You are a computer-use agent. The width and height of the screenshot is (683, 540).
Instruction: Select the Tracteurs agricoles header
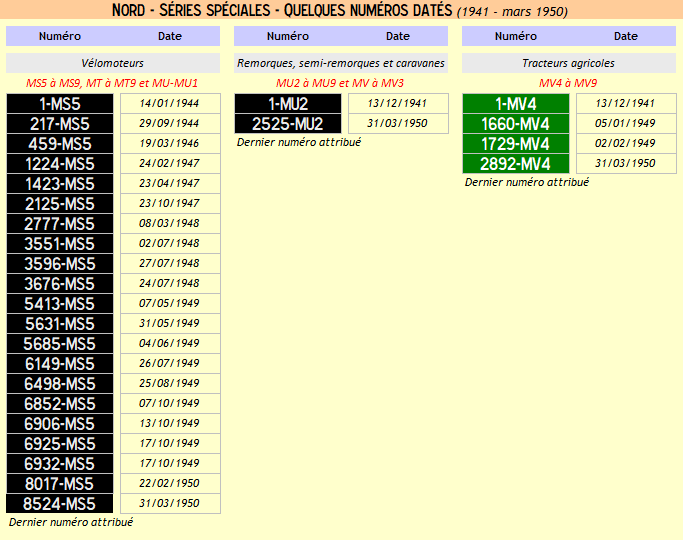click(569, 63)
